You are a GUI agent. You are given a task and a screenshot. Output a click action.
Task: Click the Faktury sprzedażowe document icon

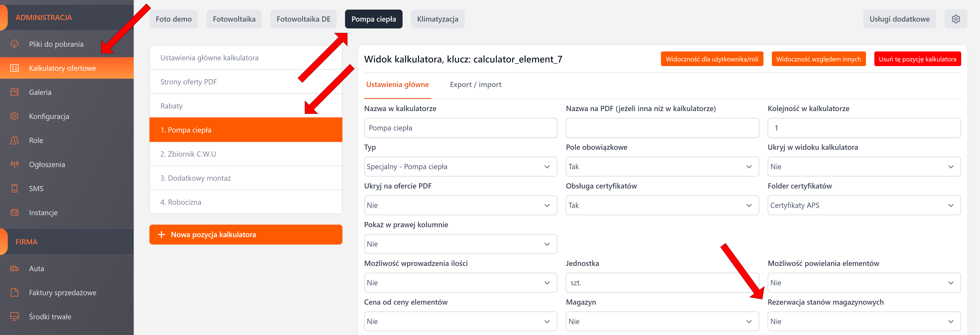pyautogui.click(x=14, y=292)
